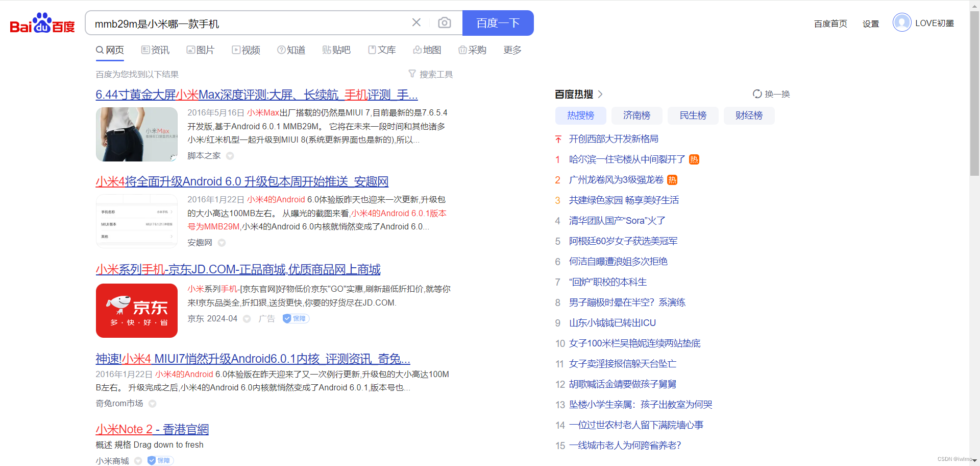Click 保障 badge beside 小米商城
Viewport: 980px width, 466px height.
point(160,461)
